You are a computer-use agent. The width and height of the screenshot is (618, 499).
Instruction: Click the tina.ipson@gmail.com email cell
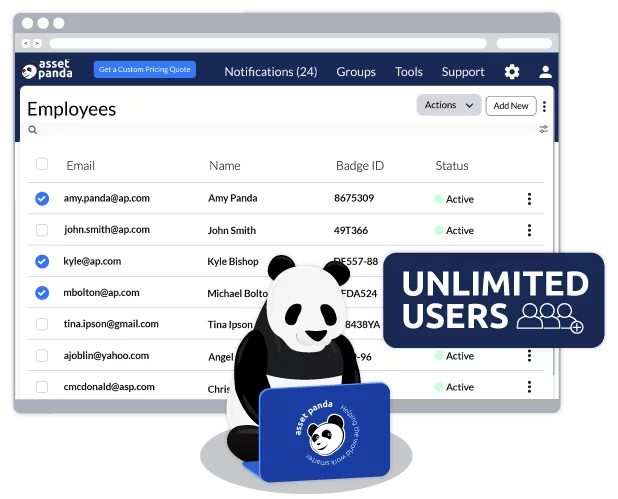111,324
